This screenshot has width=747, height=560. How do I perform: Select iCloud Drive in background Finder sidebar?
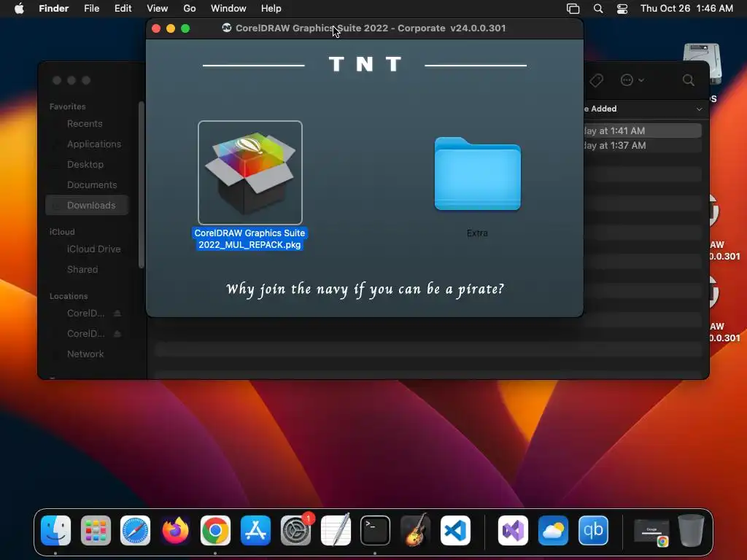coord(93,249)
